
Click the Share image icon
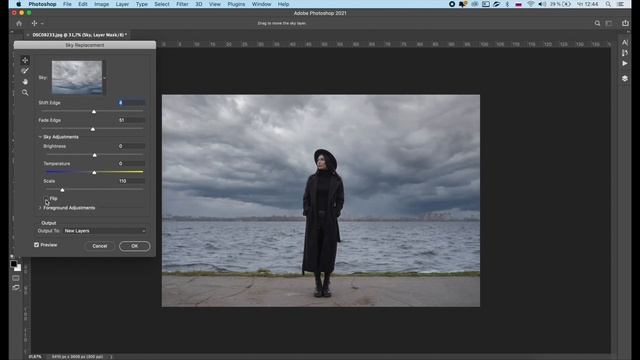[625, 23]
